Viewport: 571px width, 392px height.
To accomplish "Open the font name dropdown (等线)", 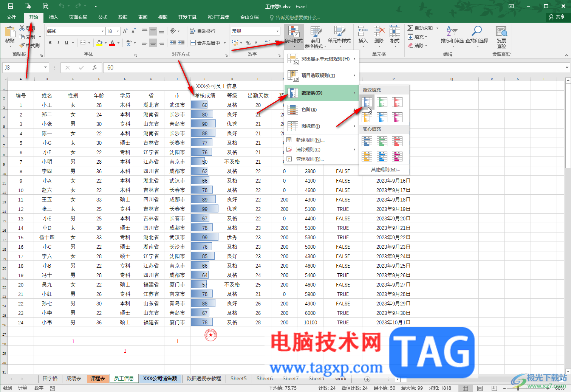I will [x=102, y=31].
